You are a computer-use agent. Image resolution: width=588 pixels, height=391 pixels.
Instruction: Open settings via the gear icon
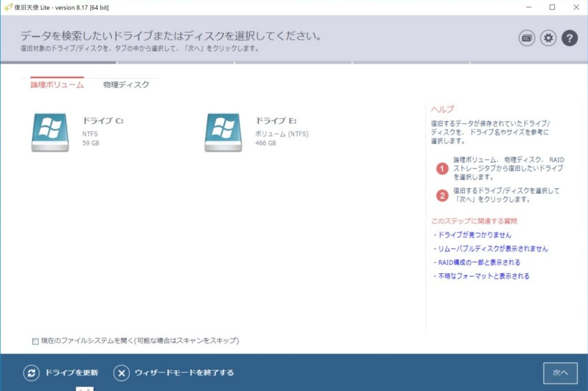(x=549, y=38)
